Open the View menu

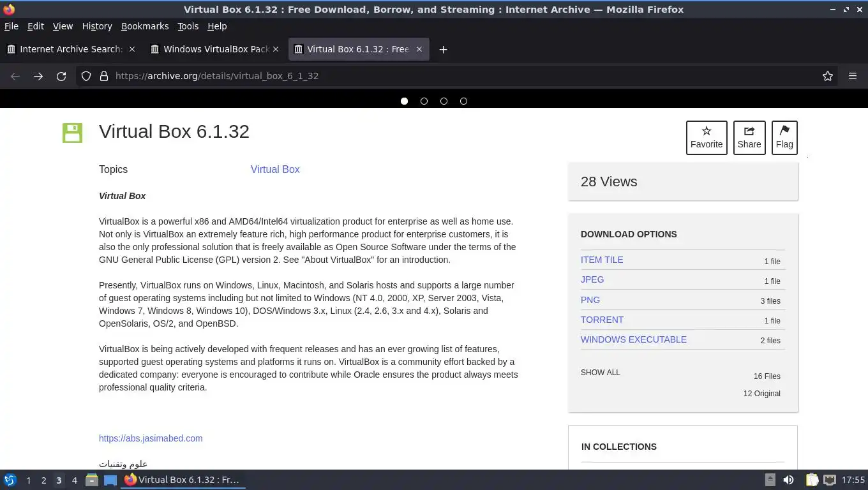pyautogui.click(x=63, y=26)
